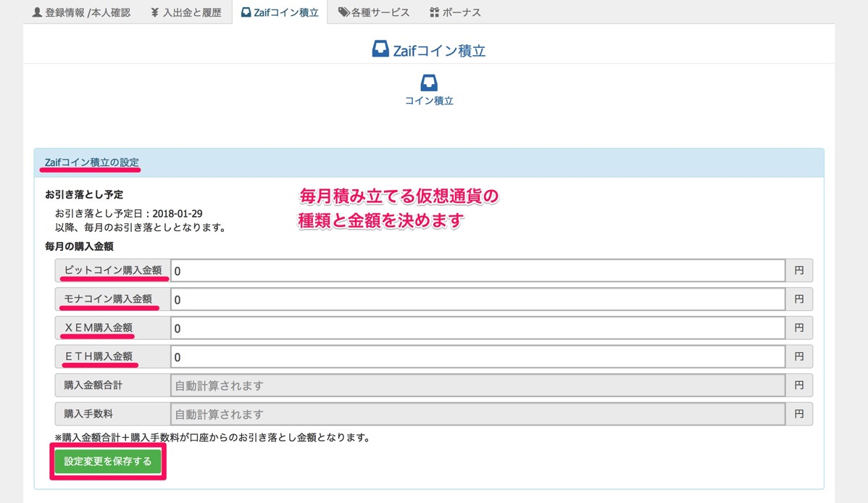Click the コイン積立 link under the icon
The height and width of the screenshot is (503, 868).
point(429,101)
